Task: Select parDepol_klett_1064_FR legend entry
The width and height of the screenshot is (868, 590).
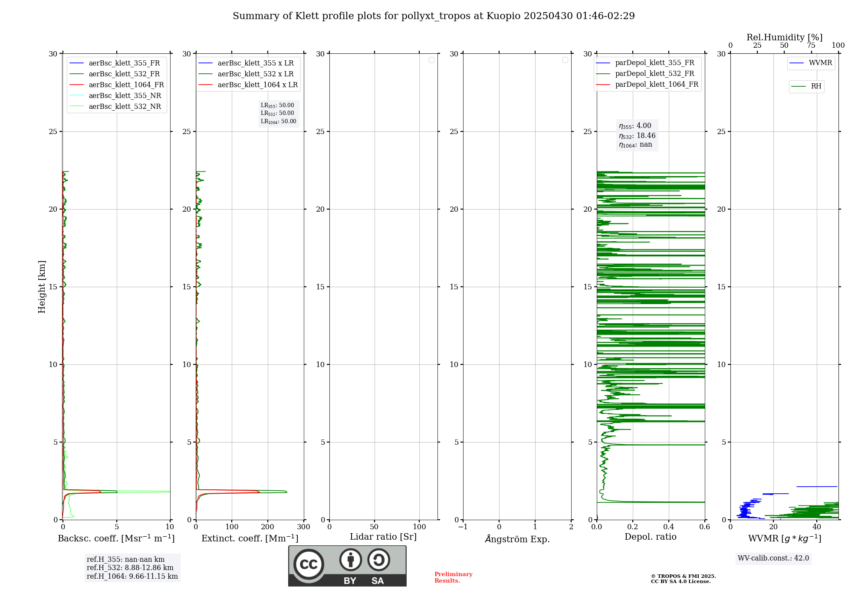Action: tap(648, 85)
